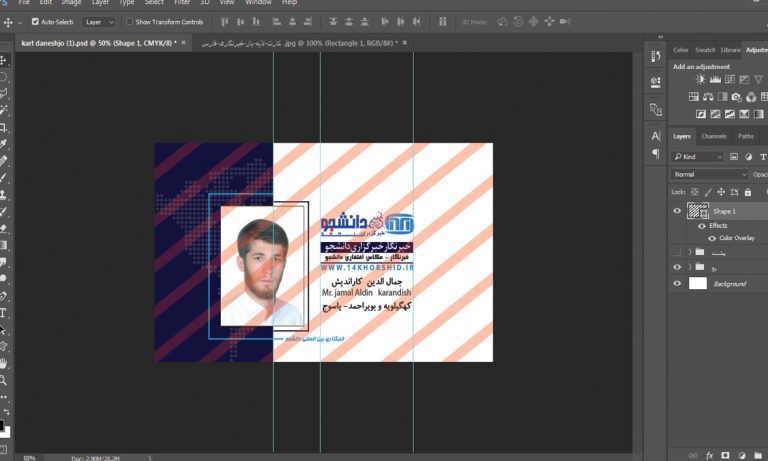Select the Zoom tool
Viewport: 768px width, 461px height.
3,380
